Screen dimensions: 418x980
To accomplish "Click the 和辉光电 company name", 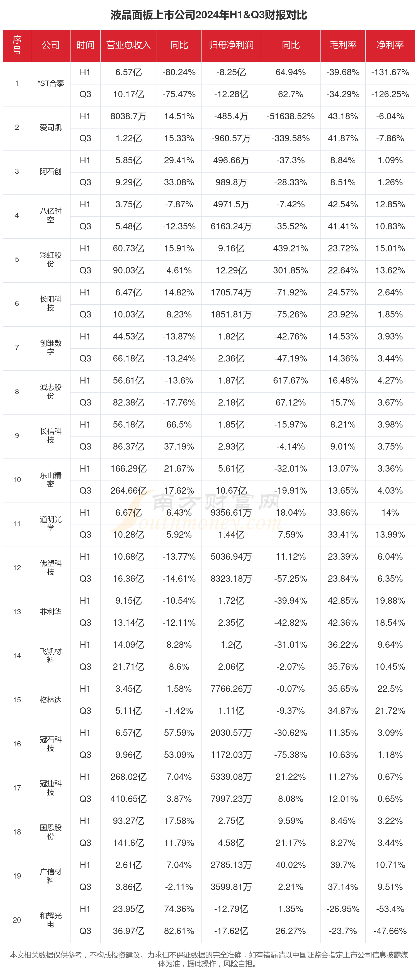I will pos(51,920).
